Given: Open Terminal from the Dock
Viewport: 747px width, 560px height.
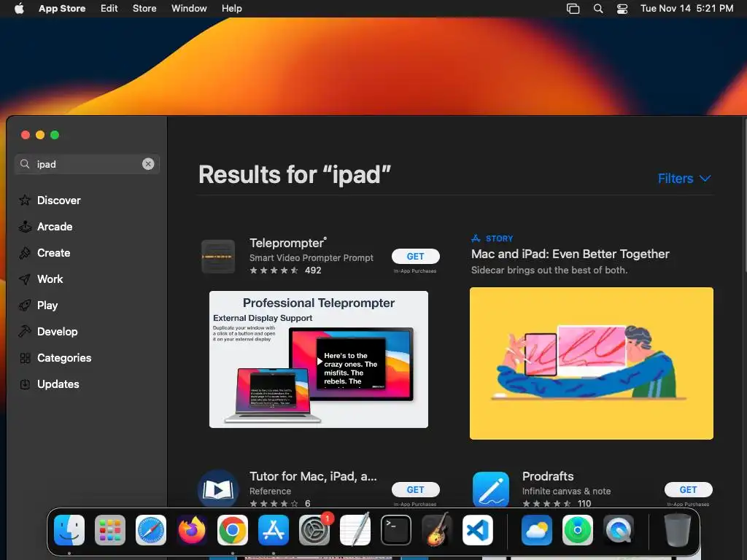Looking at the screenshot, I should pyautogui.click(x=396, y=530).
